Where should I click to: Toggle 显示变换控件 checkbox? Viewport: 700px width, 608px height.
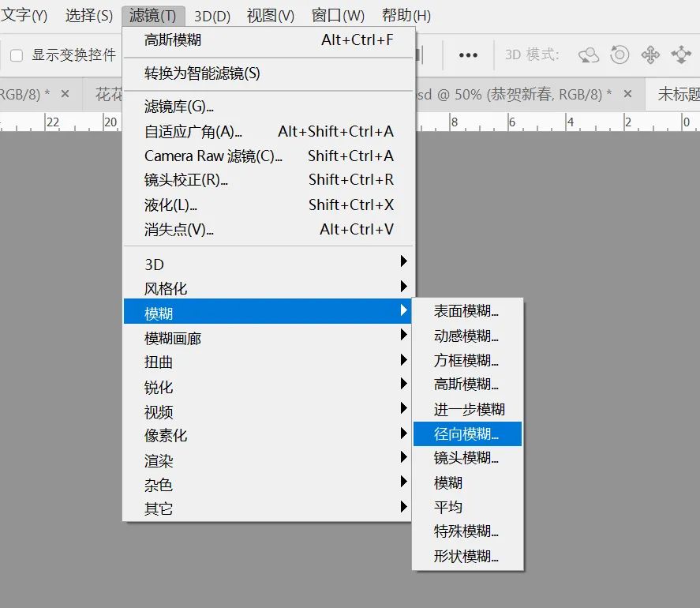(17, 55)
